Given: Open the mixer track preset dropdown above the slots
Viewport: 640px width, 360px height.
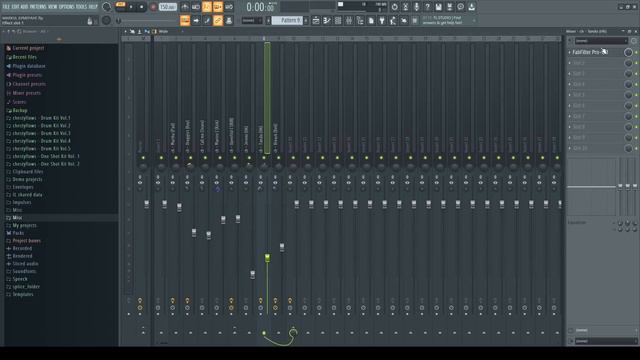Looking at the screenshot, I should (601, 41).
